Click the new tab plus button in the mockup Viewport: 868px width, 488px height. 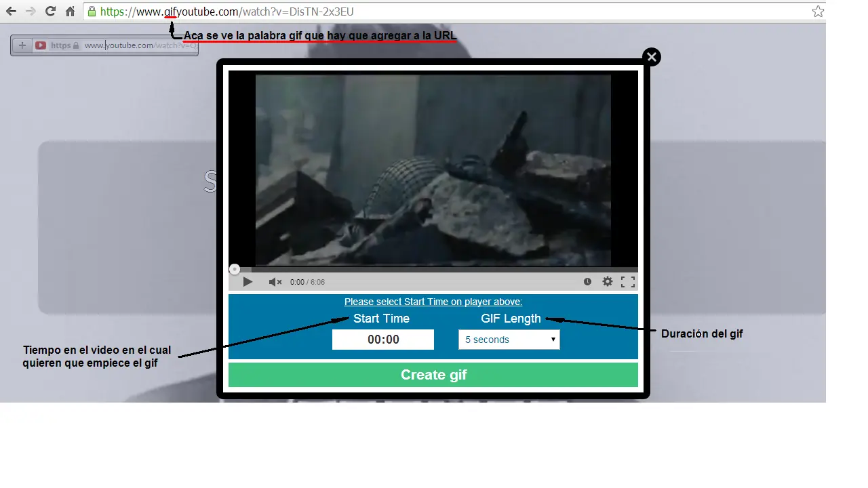tap(21, 45)
